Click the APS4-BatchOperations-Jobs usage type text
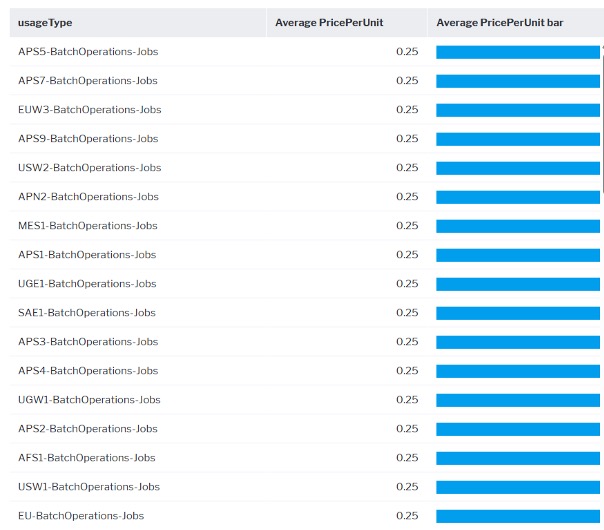This screenshot has height=530, width=604. pos(88,371)
